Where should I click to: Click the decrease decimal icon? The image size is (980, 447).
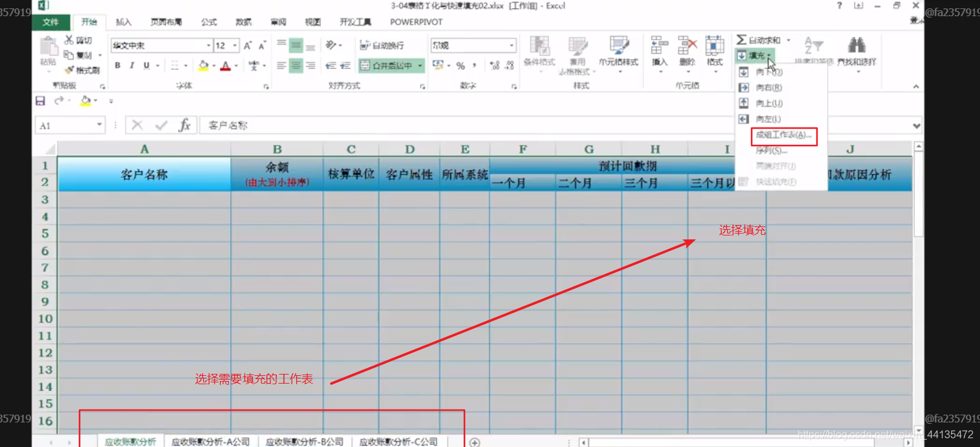509,65
